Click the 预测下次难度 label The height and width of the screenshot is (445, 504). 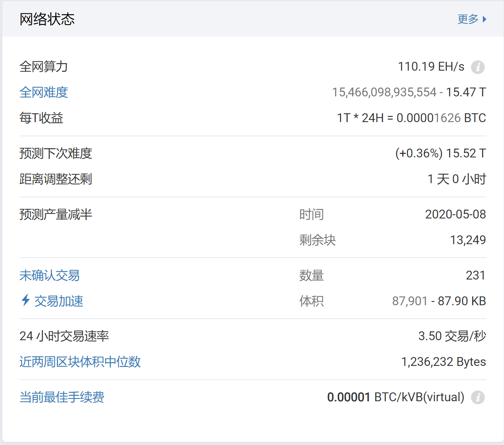(x=56, y=153)
